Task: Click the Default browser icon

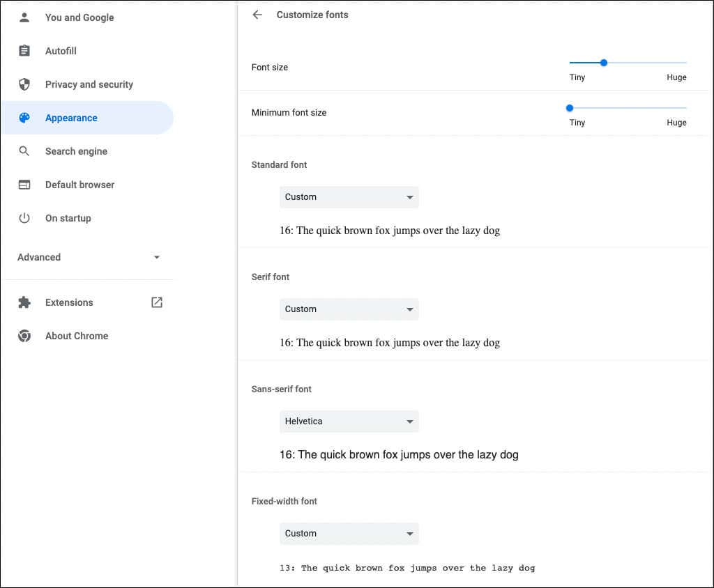Action: (25, 185)
